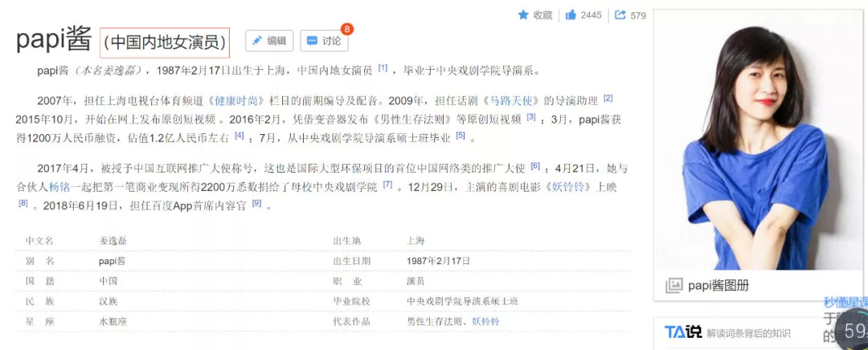Click the 民族 value 汉族
The image size is (868, 350).
click(108, 301)
